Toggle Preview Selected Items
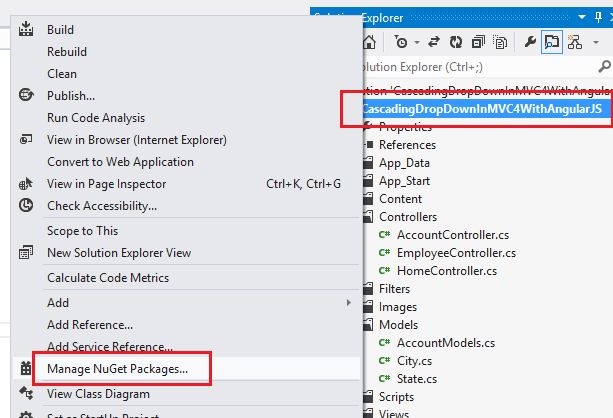 point(552,43)
